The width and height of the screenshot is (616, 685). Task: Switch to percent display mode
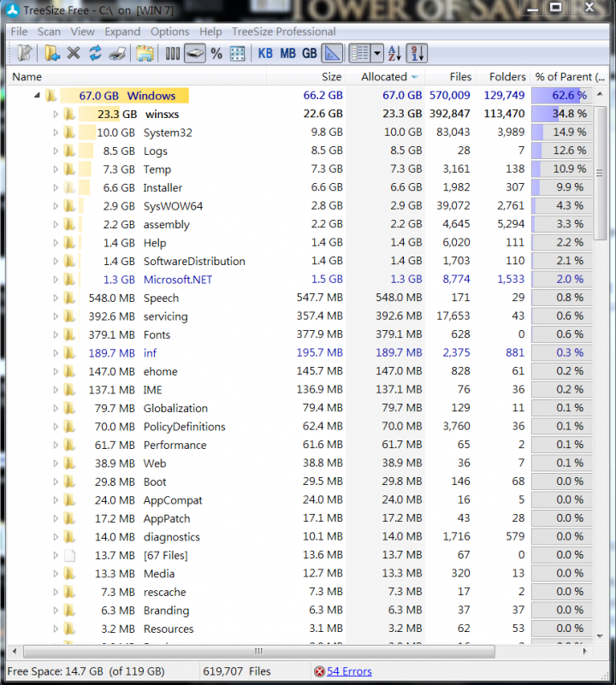click(x=216, y=54)
